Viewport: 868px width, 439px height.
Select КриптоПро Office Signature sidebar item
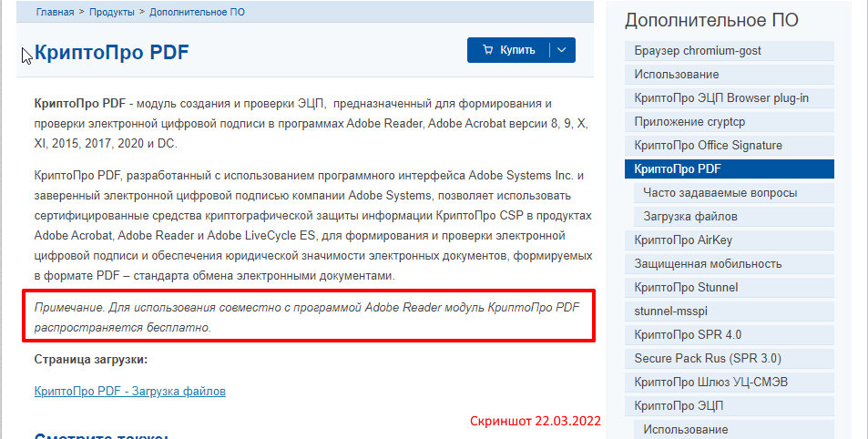pos(729,145)
